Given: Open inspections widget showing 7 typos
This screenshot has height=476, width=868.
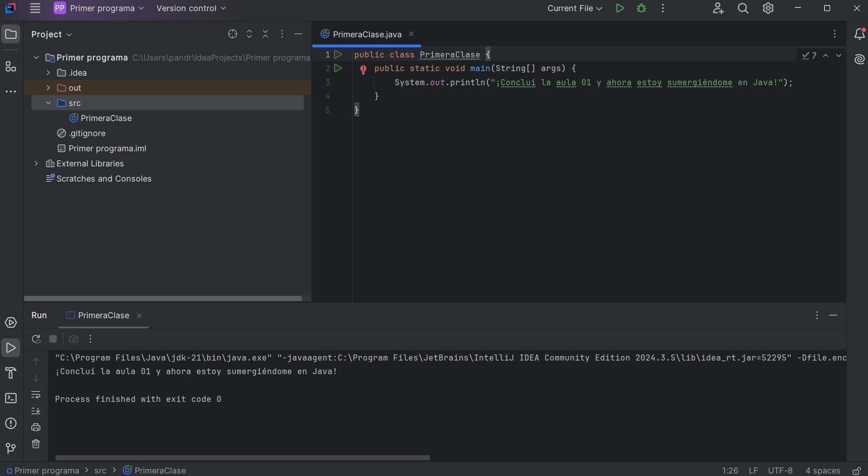Looking at the screenshot, I should 809,55.
